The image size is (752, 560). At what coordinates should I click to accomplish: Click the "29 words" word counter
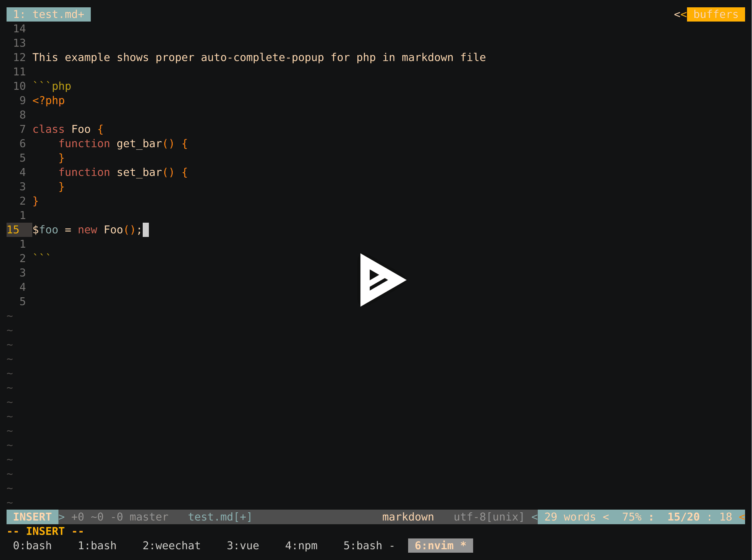(x=570, y=517)
